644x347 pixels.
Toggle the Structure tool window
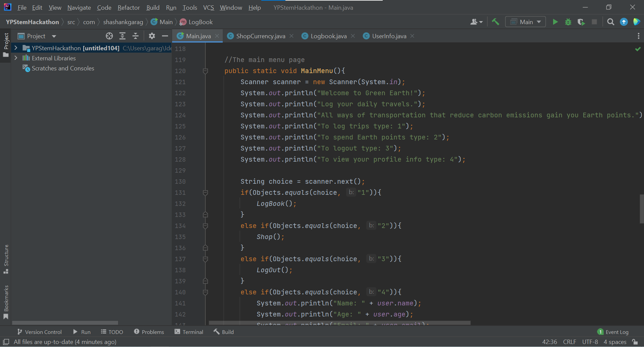pyautogui.click(x=6, y=259)
